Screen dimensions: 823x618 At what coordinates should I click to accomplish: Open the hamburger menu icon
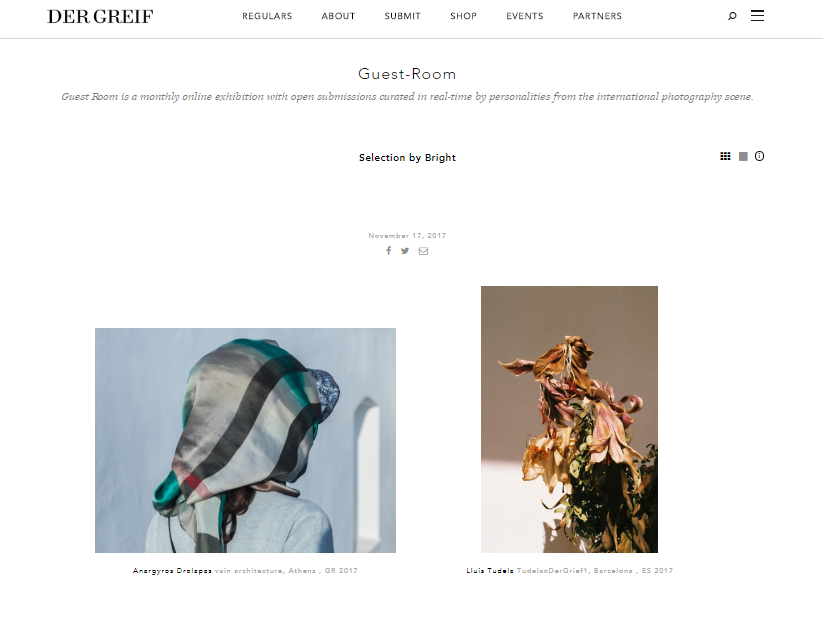tap(757, 16)
